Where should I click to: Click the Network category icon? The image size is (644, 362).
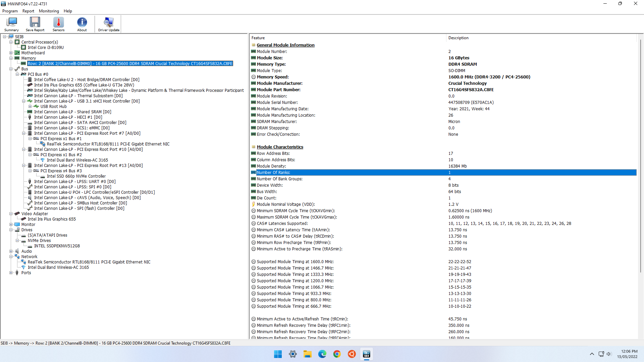pos(17,257)
